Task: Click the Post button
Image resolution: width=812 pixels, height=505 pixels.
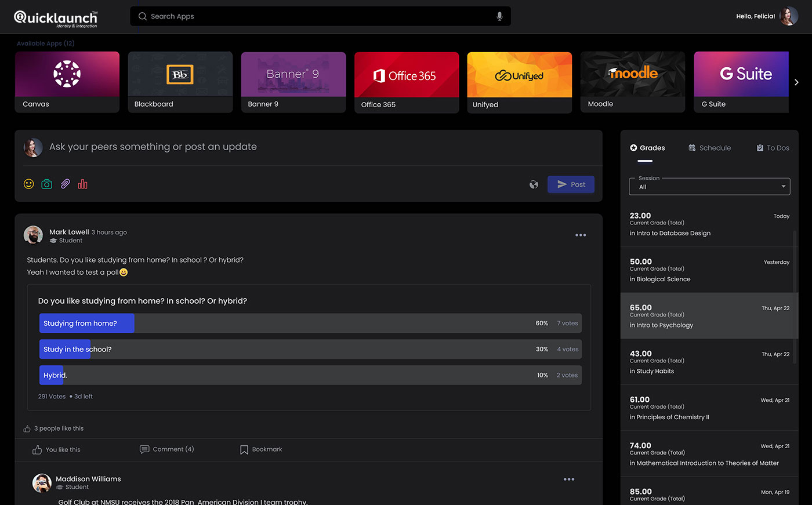Action: [571, 184]
